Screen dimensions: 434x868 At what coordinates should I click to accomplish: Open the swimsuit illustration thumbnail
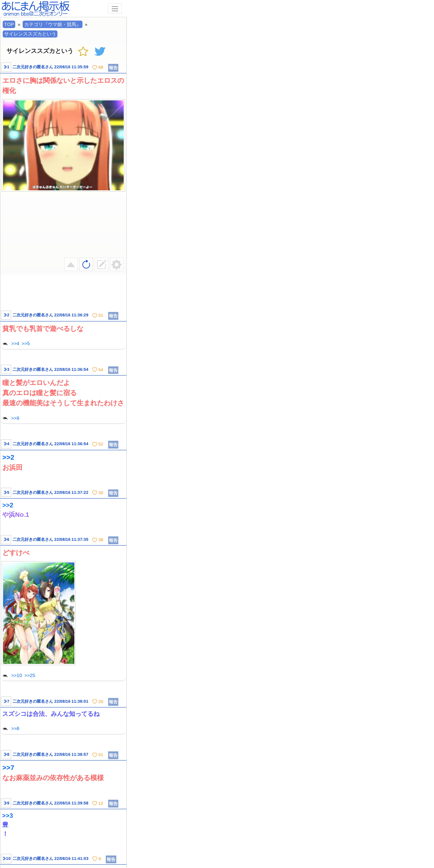coord(39,613)
